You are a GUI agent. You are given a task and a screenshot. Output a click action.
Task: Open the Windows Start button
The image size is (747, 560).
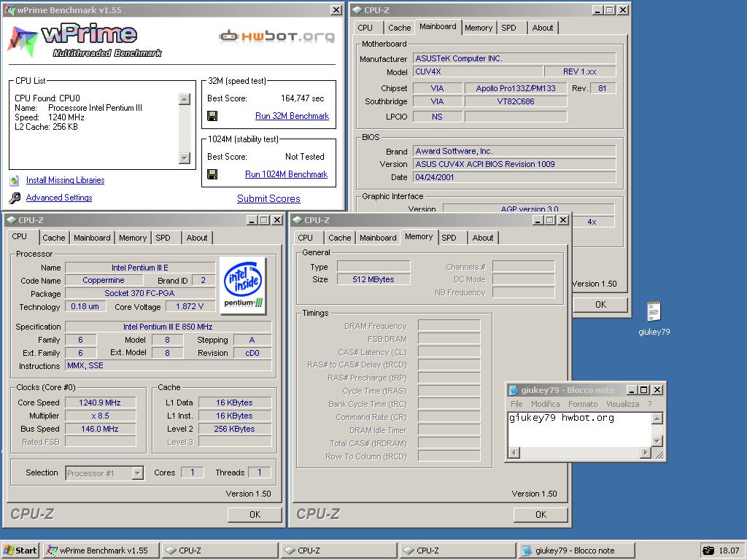click(x=20, y=551)
